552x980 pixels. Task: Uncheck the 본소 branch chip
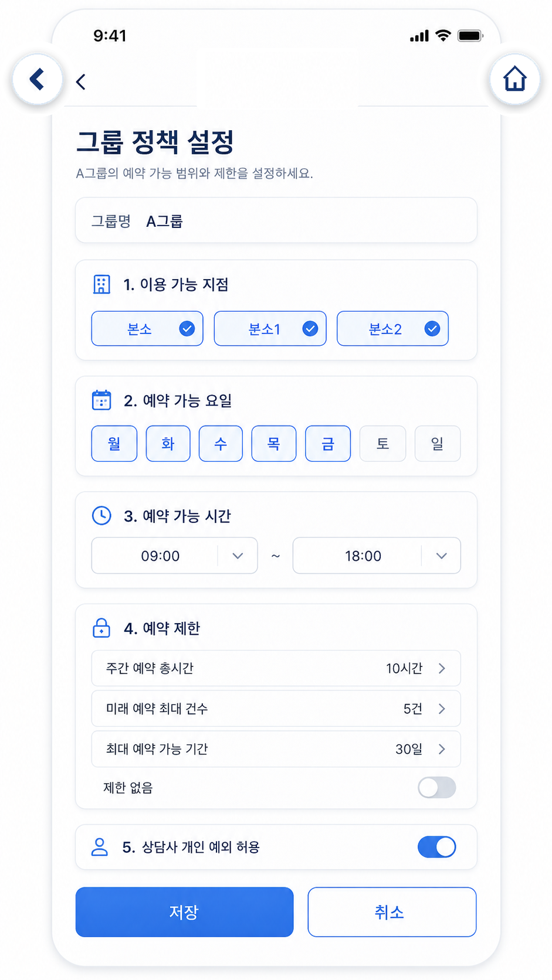coord(147,329)
